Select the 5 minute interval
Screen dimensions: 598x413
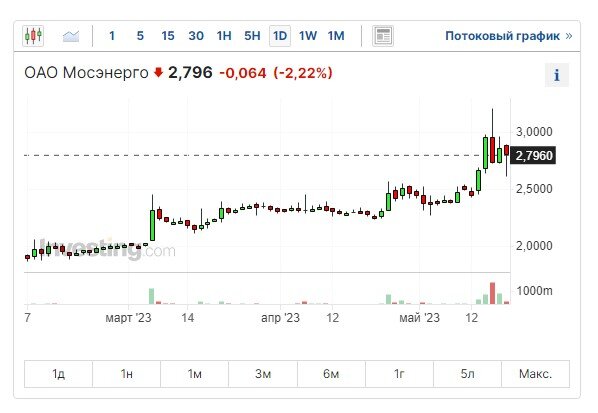pos(140,36)
